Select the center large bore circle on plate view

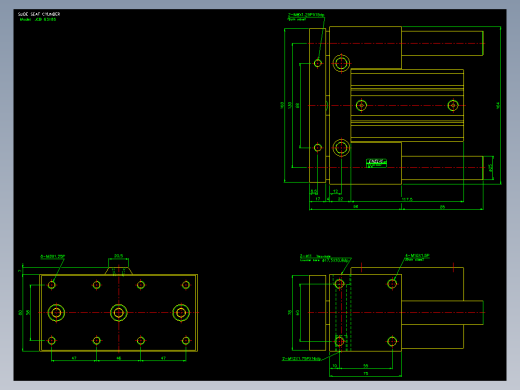click(119, 313)
